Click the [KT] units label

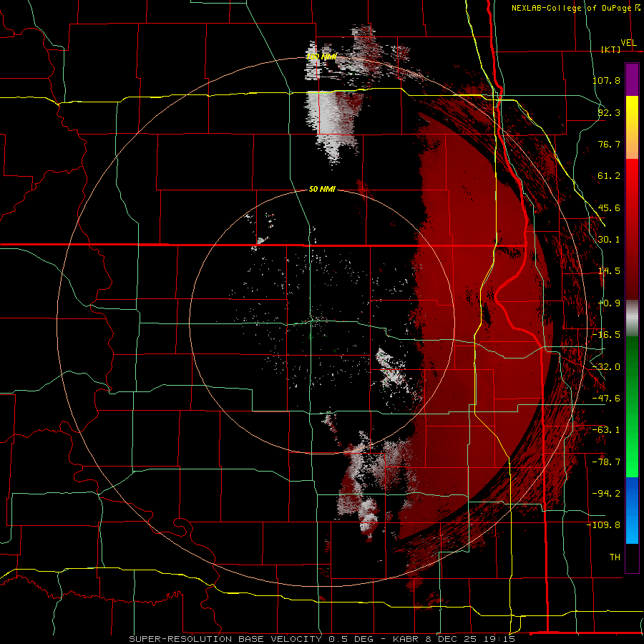tap(611, 49)
